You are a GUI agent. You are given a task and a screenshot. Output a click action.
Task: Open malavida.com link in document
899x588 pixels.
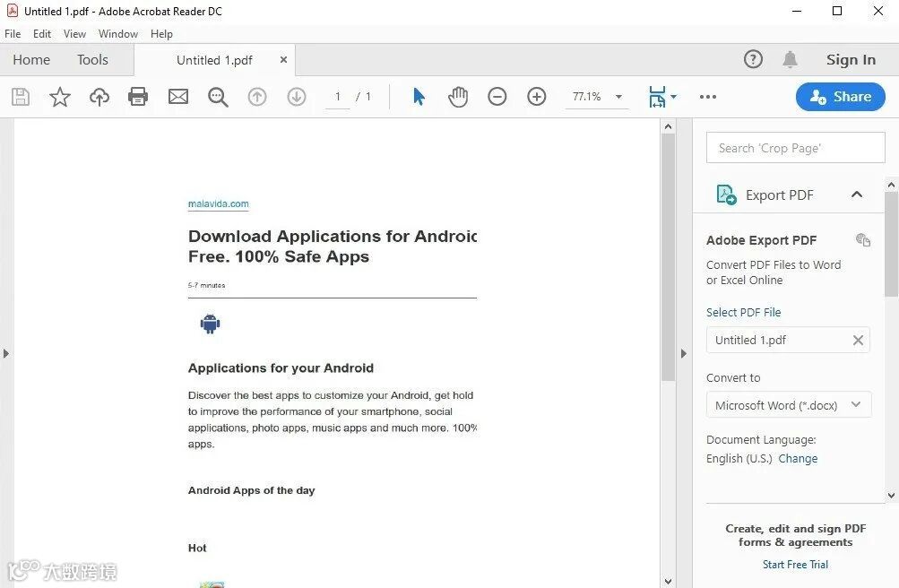click(x=219, y=203)
